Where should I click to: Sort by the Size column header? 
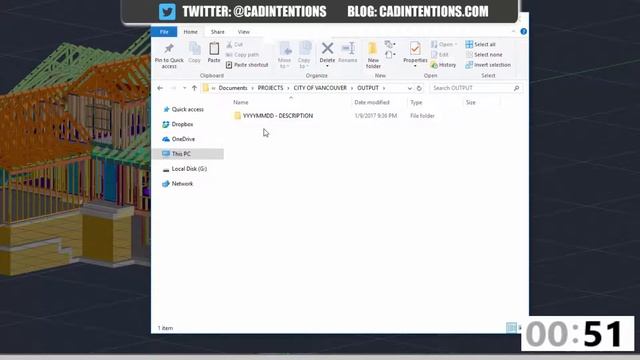(471, 102)
